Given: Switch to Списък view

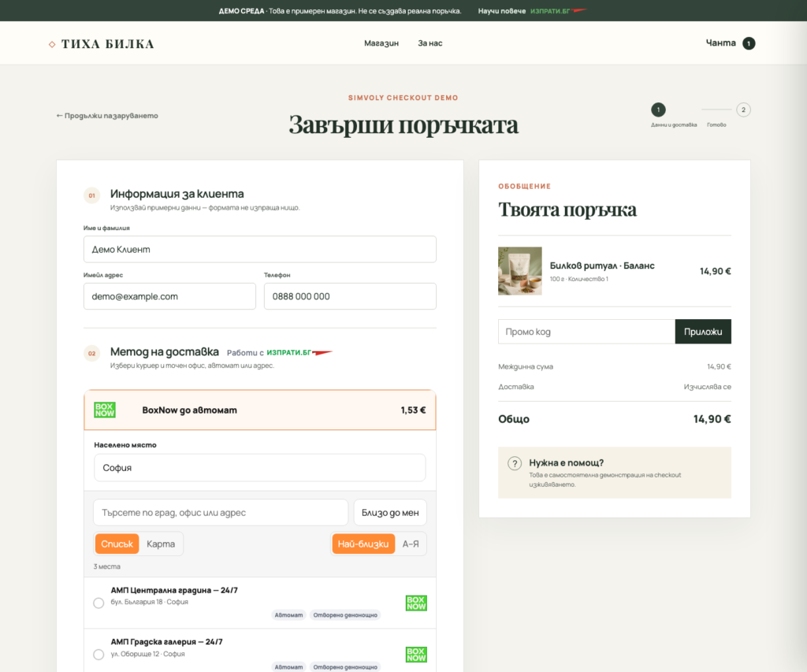Looking at the screenshot, I should pyautogui.click(x=117, y=544).
